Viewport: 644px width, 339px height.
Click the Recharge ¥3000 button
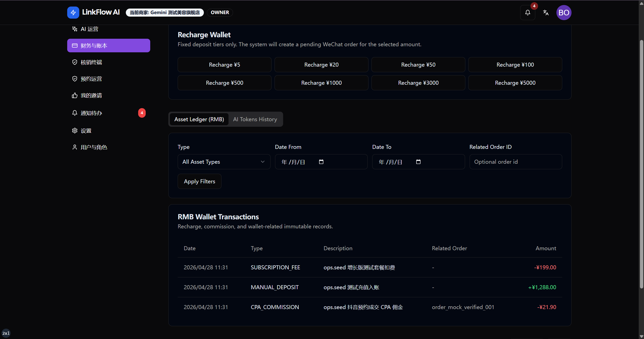(x=418, y=83)
